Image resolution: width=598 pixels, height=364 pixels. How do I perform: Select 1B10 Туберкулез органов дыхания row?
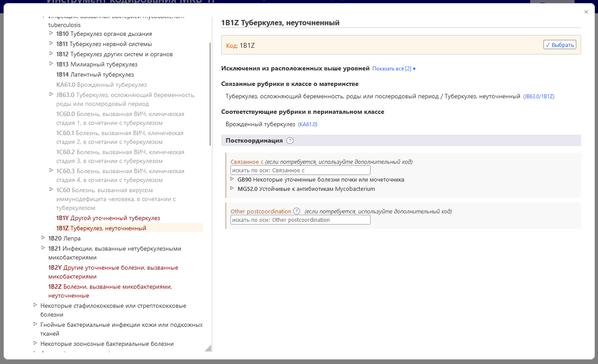tap(104, 34)
